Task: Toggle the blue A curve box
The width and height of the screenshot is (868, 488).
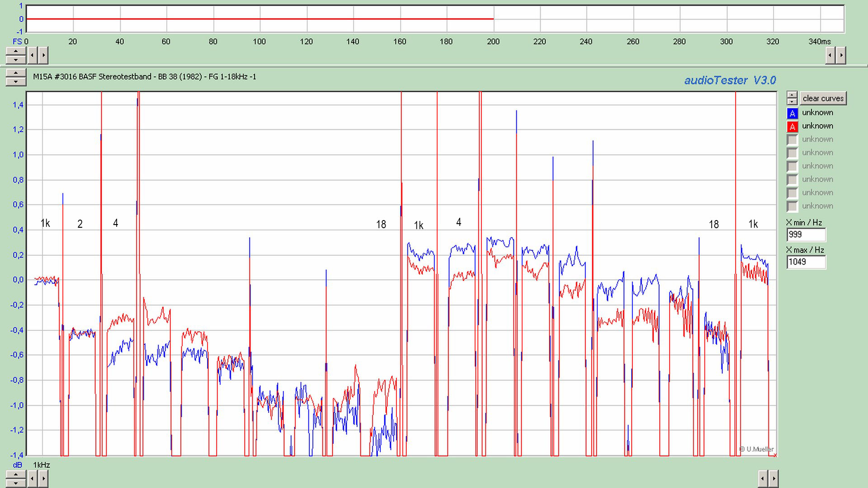Action: 792,113
